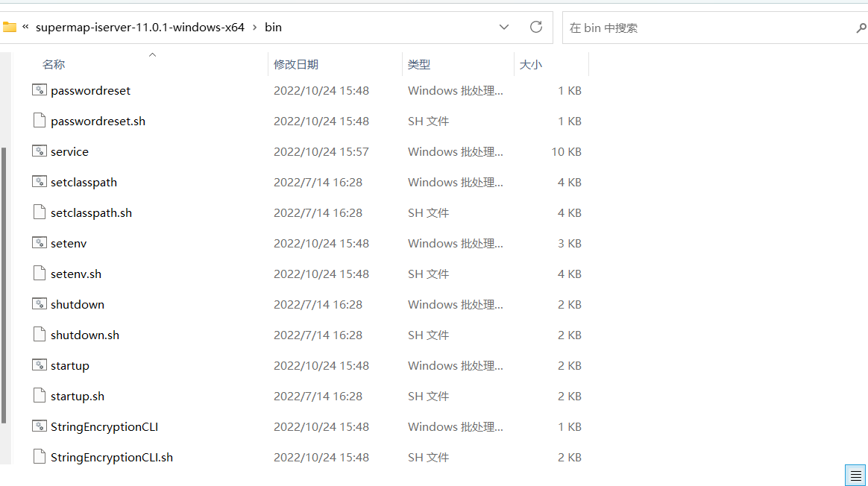Select the passwordreset file name
868x486 pixels.
[x=91, y=91]
